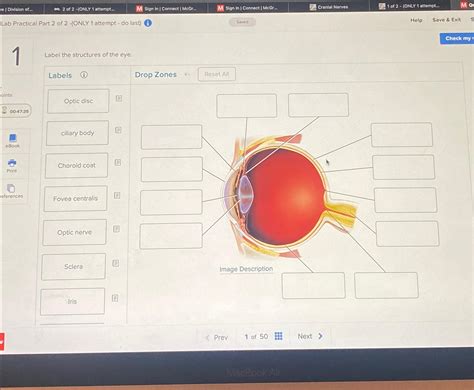Click the Next chevron arrow

tap(320, 336)
